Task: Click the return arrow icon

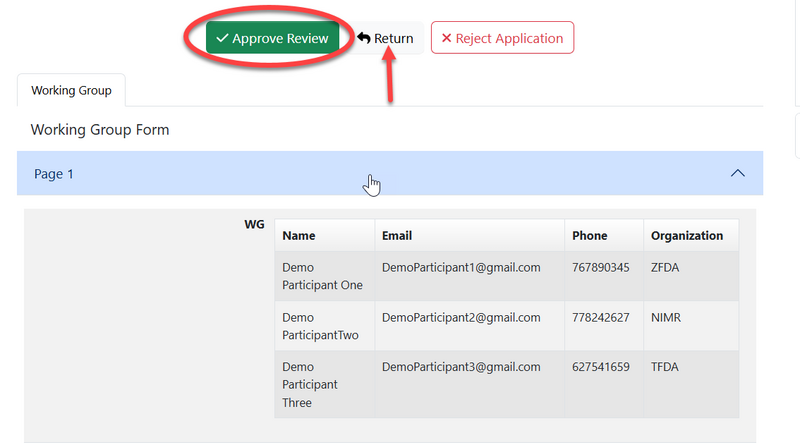Action: click(x=364, y=38)
